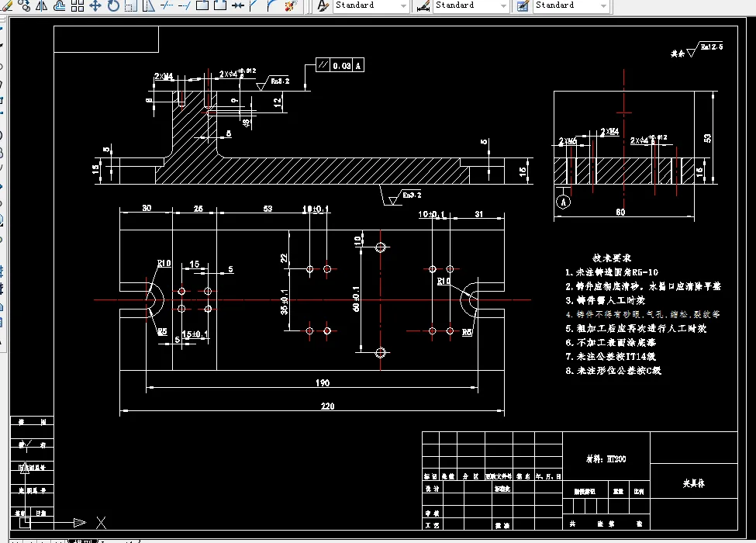This screenshot has width=756, height=543.
Task: Switch to the 模型 model tab
Action: 82,541
